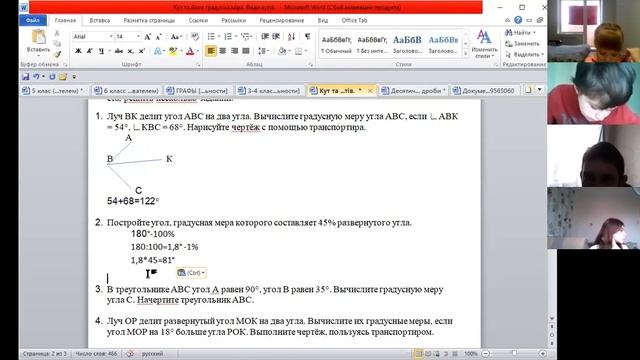Switch to Print Layout view in status bar
This screenshot has width=640, height=360.
tap(418, 353)
